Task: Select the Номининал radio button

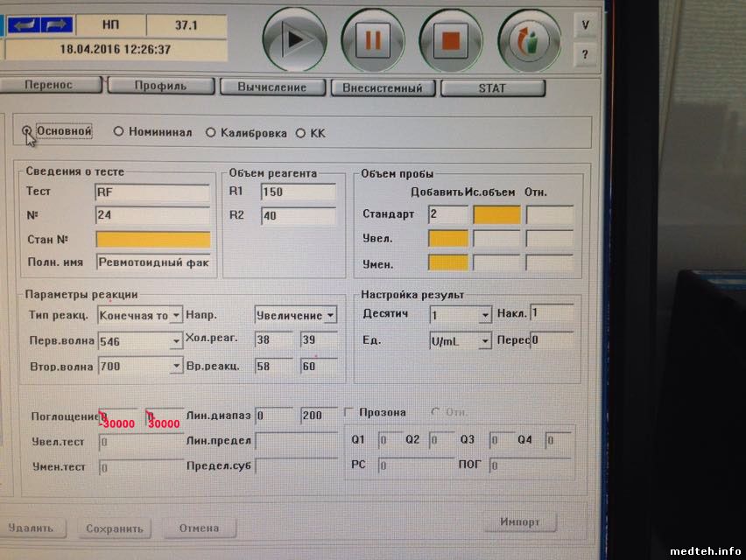Action: [119, 132]
